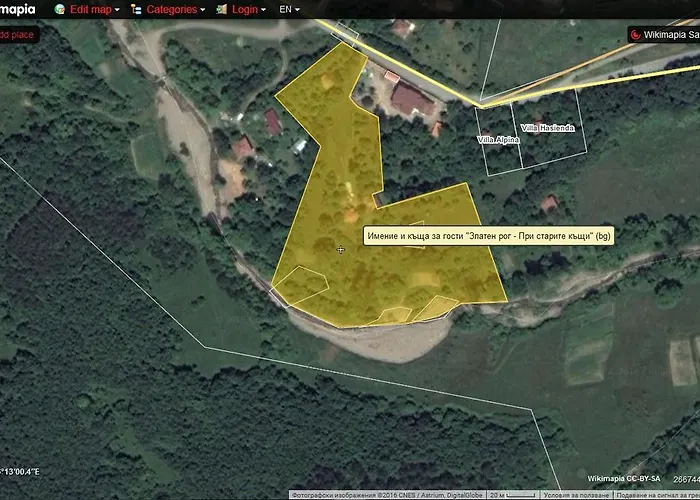The height and width of the screenshot is (500, 700).
Task: Click the Wikimapia logo
Action: 18,9
